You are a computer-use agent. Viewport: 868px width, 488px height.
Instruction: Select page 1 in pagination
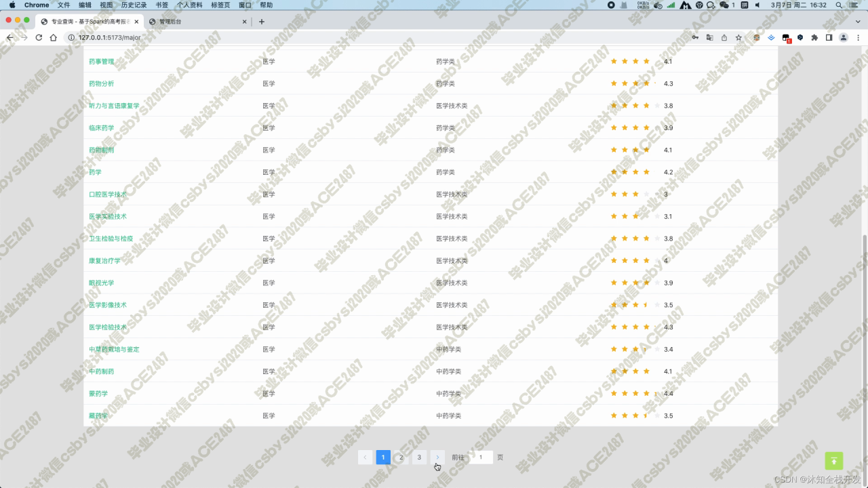(383, 457)
